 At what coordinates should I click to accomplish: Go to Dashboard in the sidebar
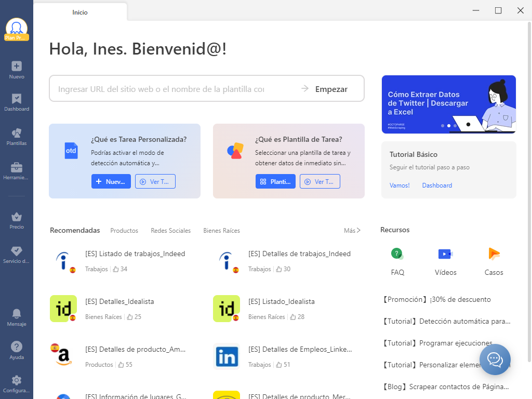[x=17, y=102]
